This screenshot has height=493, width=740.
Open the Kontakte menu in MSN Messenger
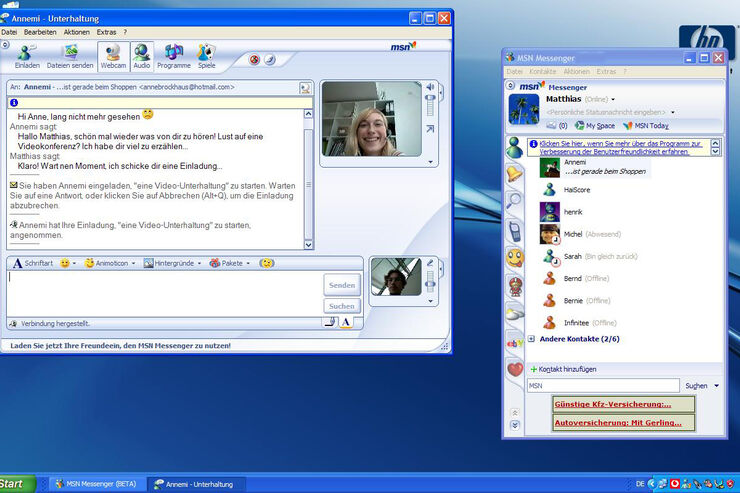(x=542, y=71)
